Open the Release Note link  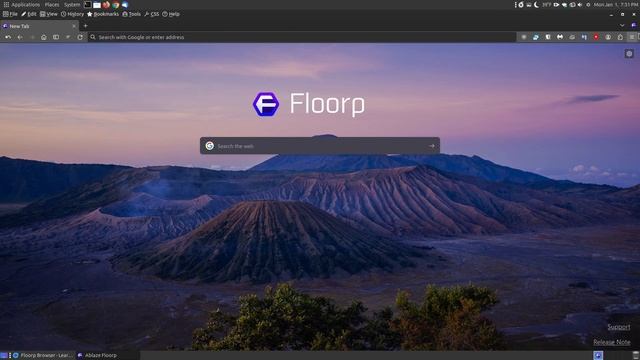[x=611, y=342]
